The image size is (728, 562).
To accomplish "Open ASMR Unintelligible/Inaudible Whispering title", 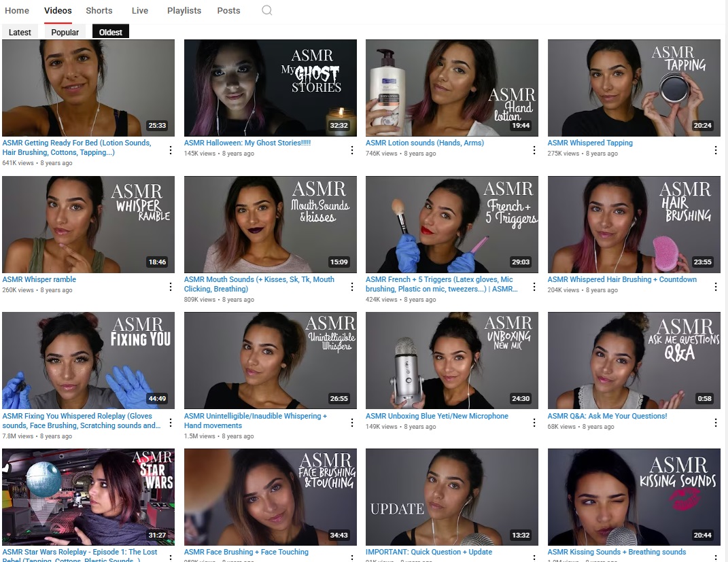I will pos(256,421).
